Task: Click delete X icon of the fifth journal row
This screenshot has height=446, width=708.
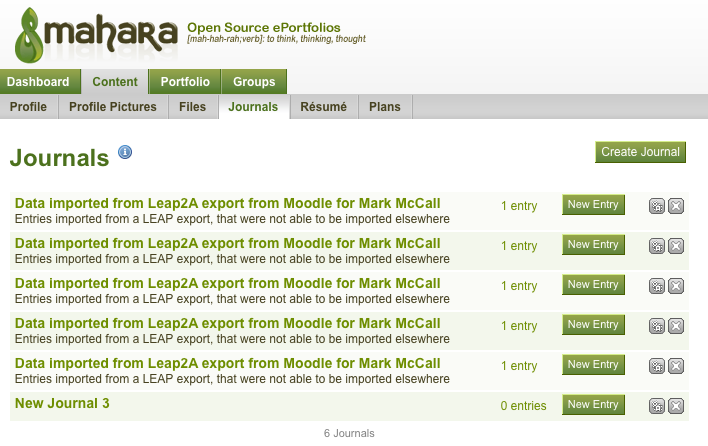Action: [676, 366]
